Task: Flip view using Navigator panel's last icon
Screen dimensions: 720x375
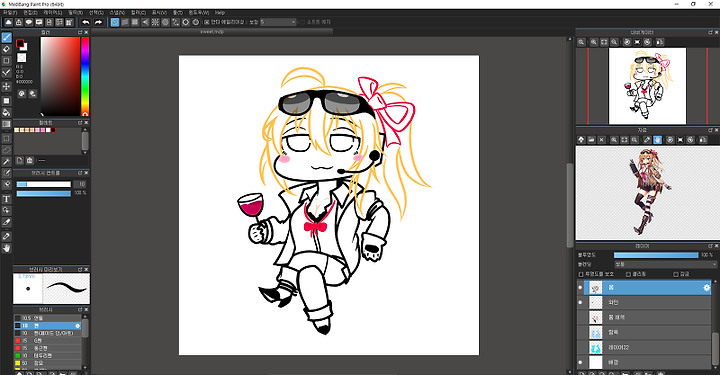Action: point(659,42)
